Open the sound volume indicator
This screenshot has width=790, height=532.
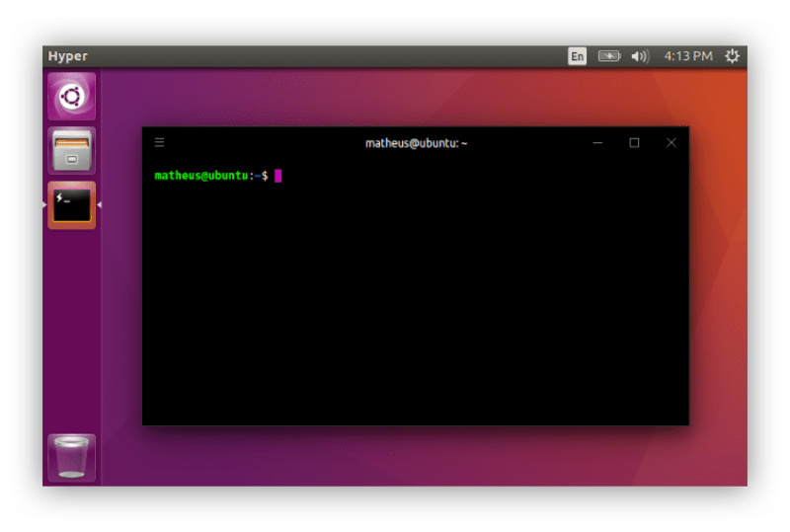pos(640,56)
